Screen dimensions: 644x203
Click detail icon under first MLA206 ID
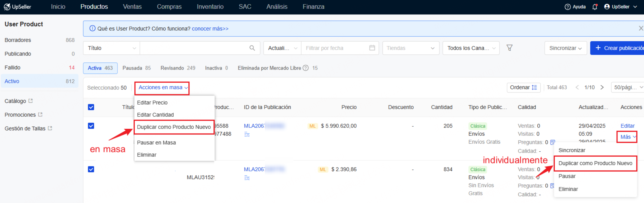247,135
